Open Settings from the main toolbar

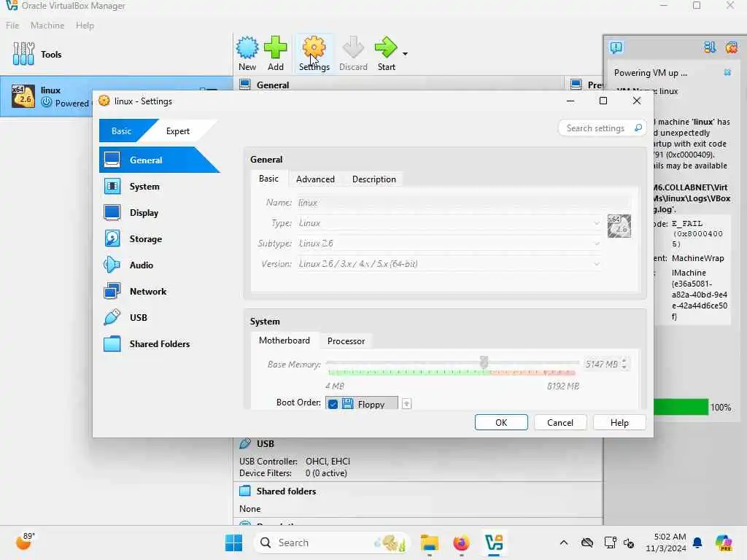click(314, 53)
